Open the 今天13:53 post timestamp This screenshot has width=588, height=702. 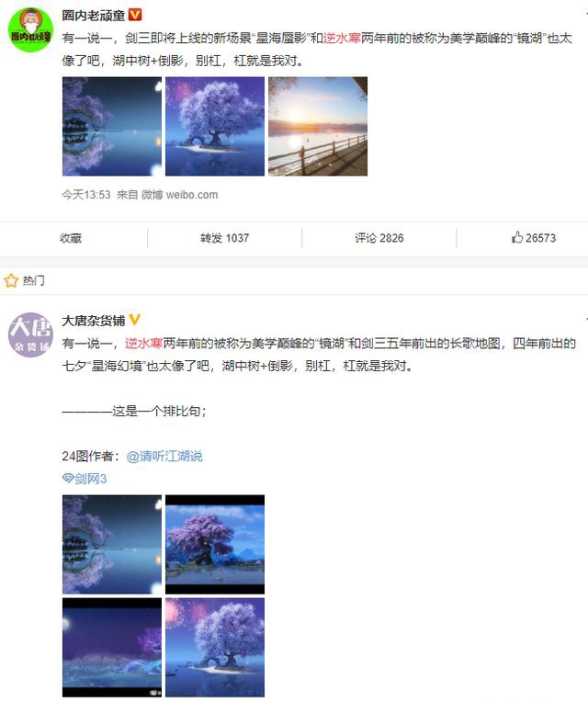tap(86, 195)
